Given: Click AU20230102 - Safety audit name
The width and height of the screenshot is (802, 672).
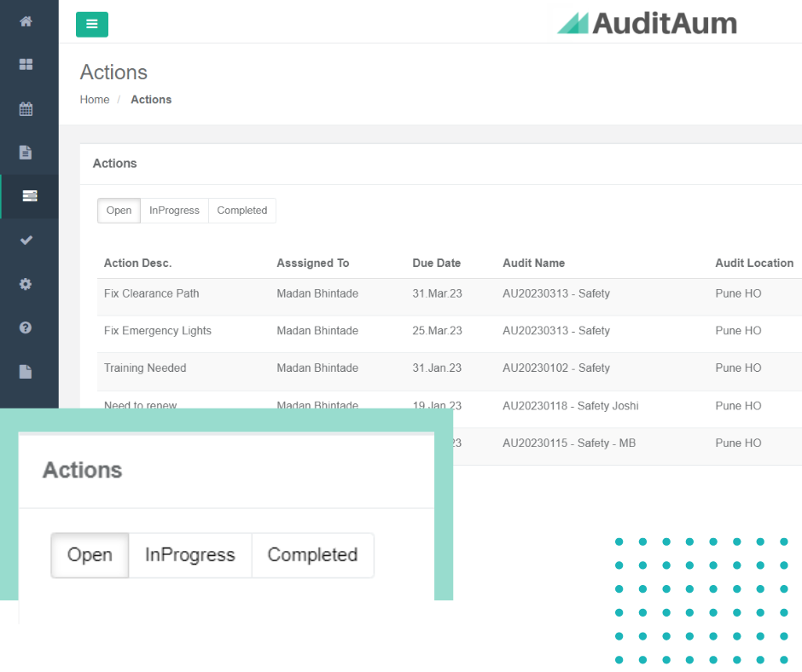Looking at the screenshot, I should click(x=556, y=368).
